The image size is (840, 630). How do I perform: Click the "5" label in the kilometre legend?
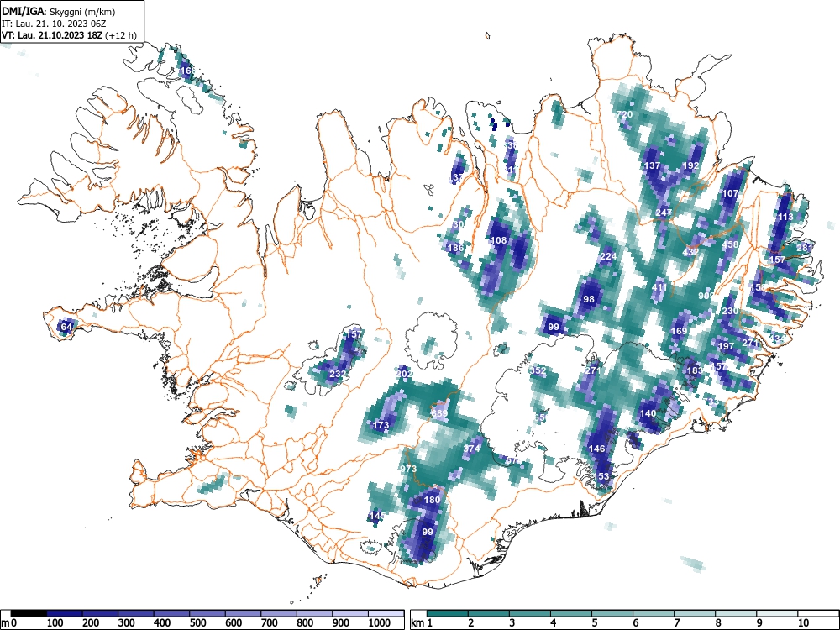tap(595, 623)
